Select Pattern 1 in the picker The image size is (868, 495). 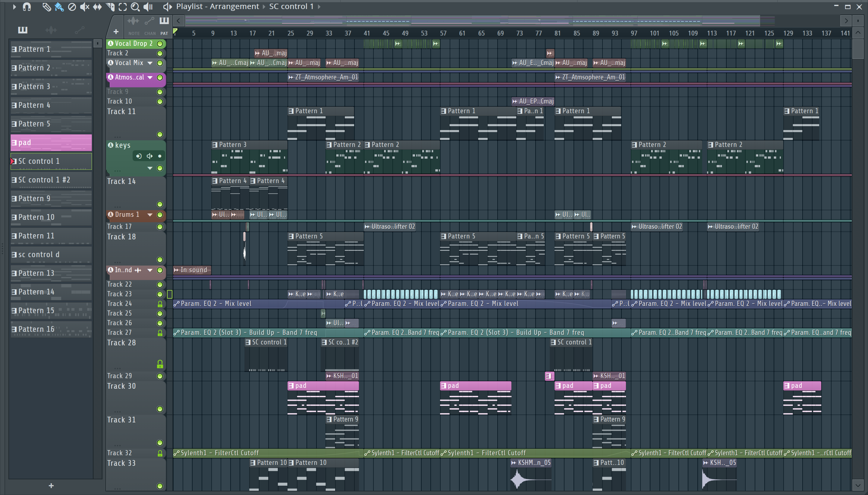pyautogui.click(x=51, y=49)
